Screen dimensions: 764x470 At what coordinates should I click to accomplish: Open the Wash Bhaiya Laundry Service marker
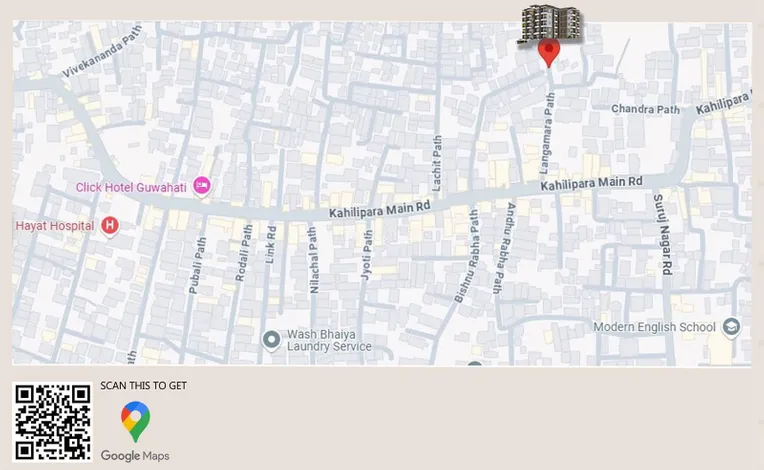click(x=271, y=340)
